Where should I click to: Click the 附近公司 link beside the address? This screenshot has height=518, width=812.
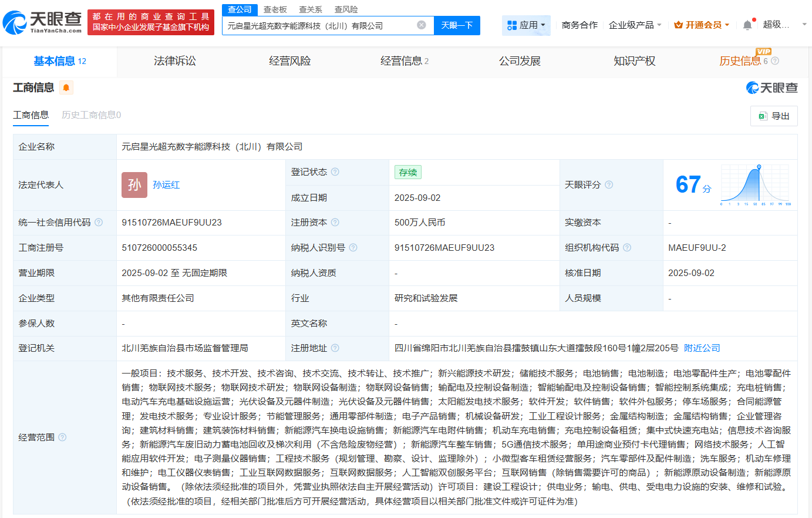pos(701,348)
